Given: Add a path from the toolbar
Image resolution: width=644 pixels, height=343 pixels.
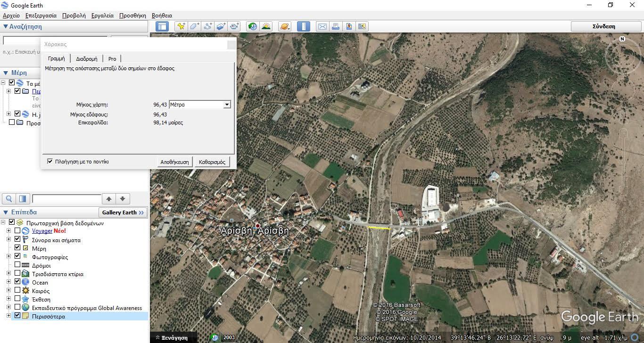Looking at the screenshot, I should (x=208, y=26).
